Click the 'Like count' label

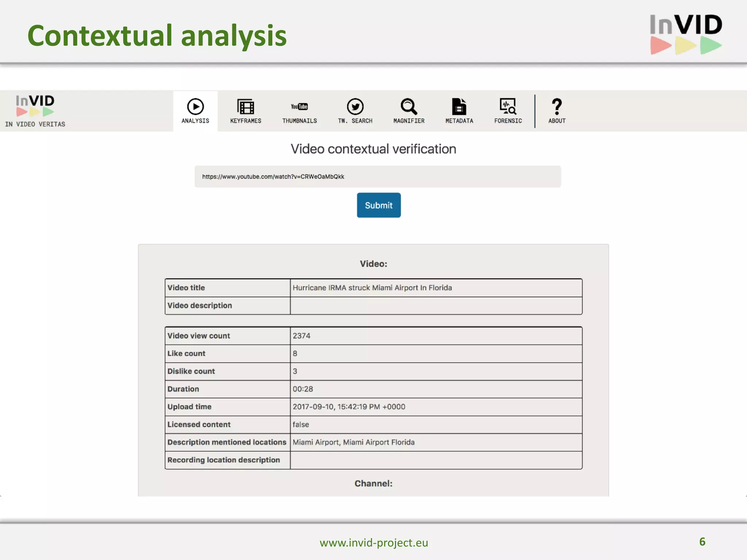tap(186, 353)
